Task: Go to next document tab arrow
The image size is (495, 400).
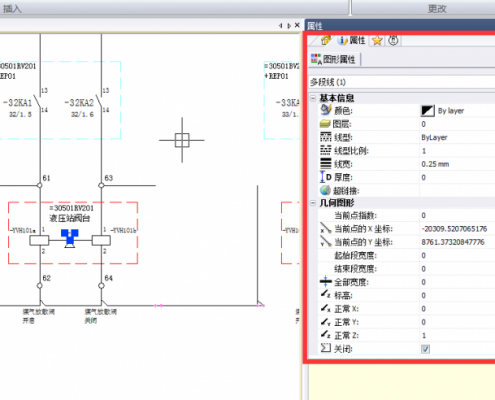Action: pos(289,26)
